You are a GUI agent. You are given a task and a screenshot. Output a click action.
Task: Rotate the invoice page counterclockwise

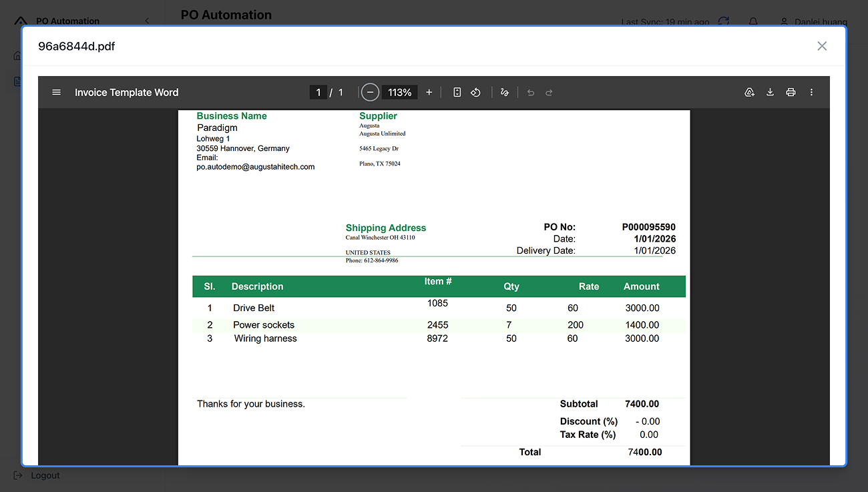pos(475,92)
